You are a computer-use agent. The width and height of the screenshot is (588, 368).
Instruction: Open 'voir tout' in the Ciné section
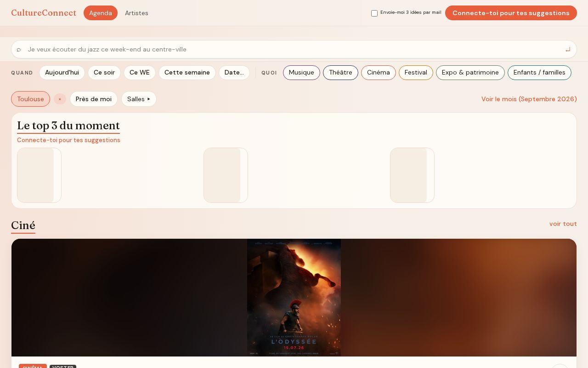point(563,224)
